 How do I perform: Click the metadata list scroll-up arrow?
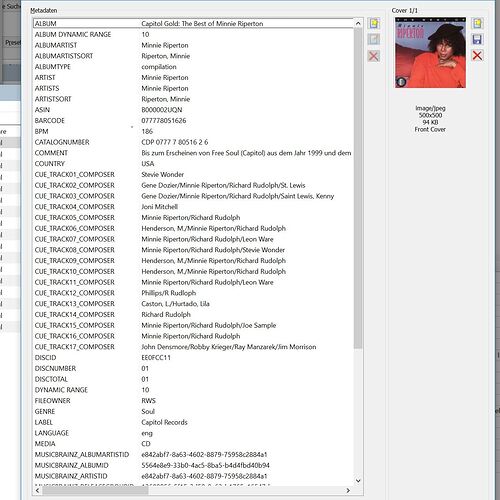tap(358, 23)
